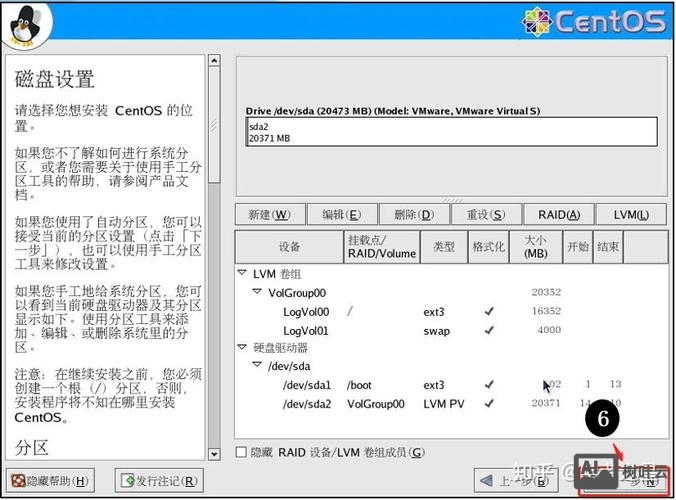Collapse the 硬盘驱动器 tree node
Image resolution: width=676 pixels, height=500 pixels.
coord(242,347)
